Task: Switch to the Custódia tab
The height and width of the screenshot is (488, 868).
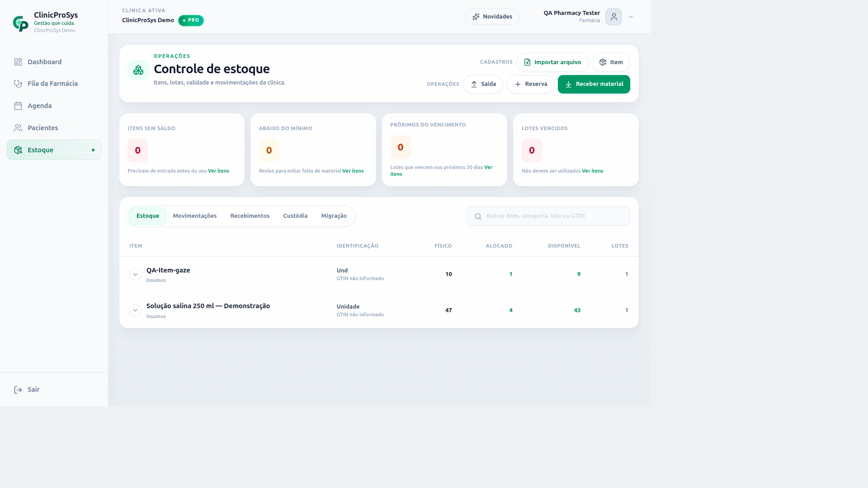Action: [x=295, y=216]
